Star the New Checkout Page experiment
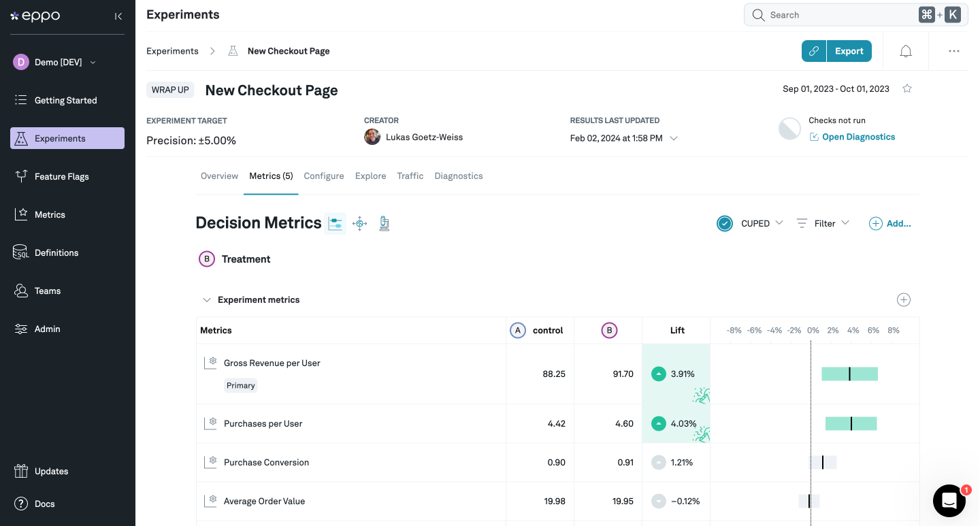This screenshot has width=980, height=526. click(906, 89)
